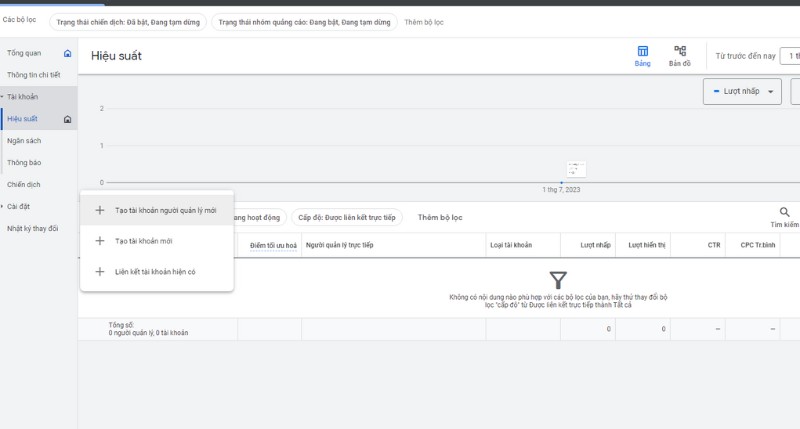Collapse the Tài khoản section in sidebar
The image size is (800, 429).
[3, 97]
